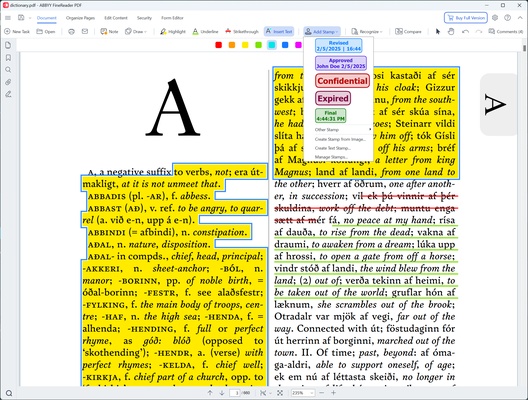Pick the red color swatch
This screenshot has height=400, width=528.
coord(219,45)
